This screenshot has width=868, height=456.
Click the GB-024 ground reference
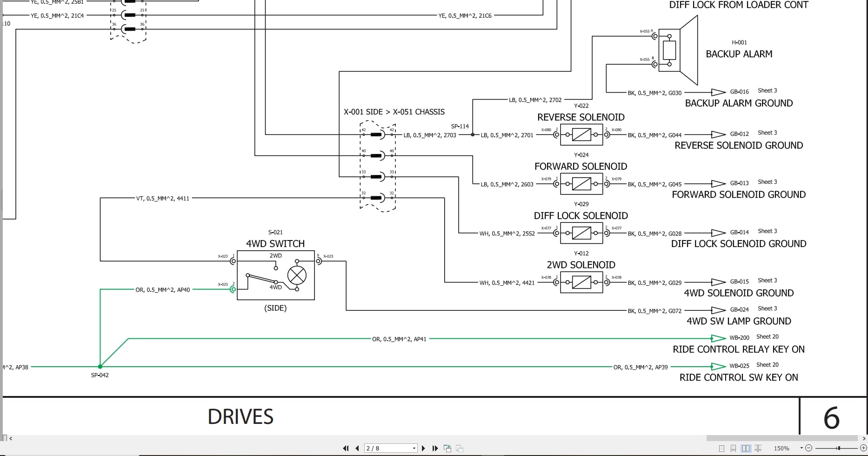pos(739,310)
